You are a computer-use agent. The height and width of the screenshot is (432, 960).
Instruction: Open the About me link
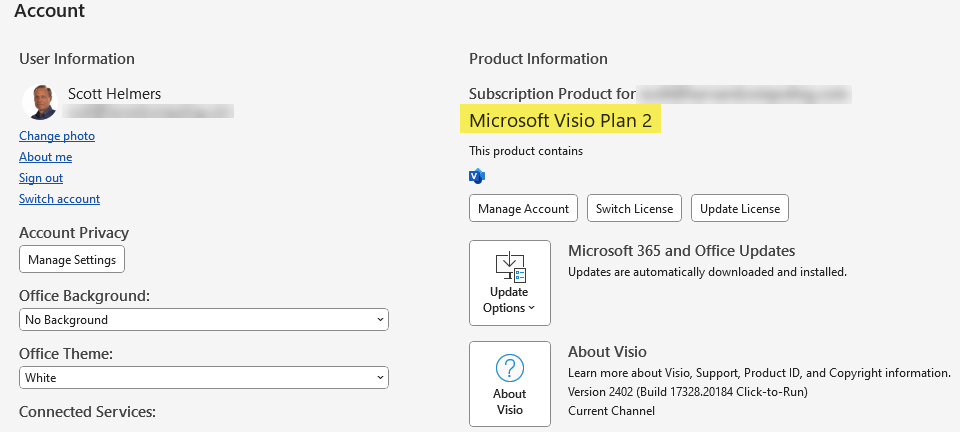click(45, 157)
